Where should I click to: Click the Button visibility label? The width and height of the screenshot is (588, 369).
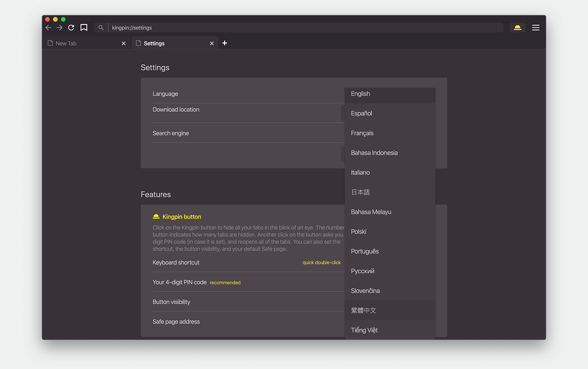tap(171, 302)
